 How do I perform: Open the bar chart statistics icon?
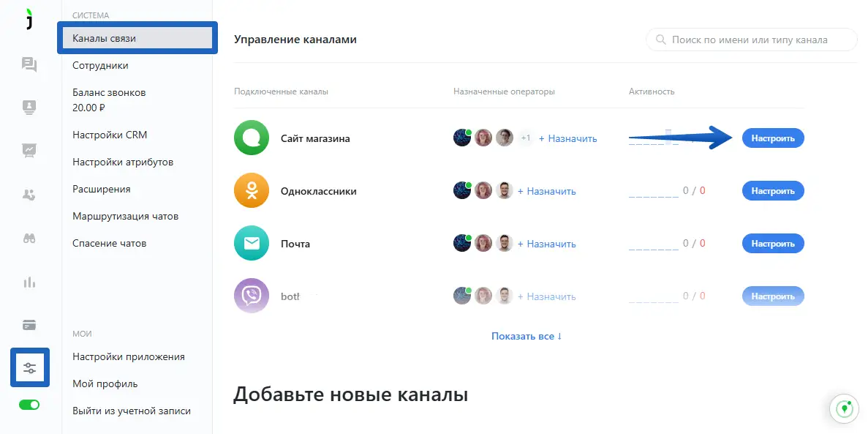click(x=29, y=282)
